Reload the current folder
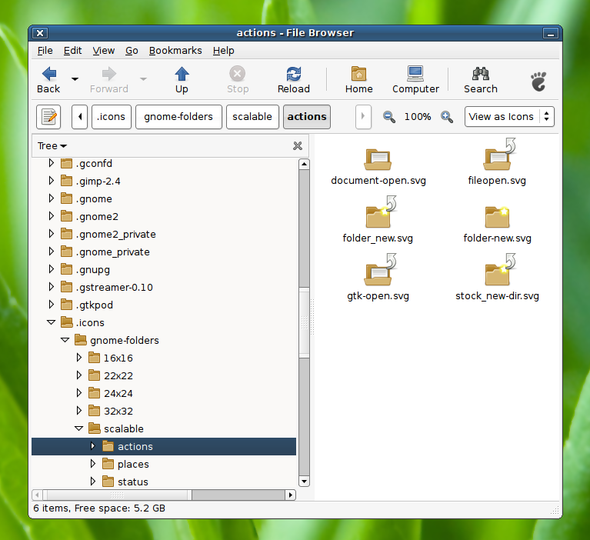 [x=293, y=80]
